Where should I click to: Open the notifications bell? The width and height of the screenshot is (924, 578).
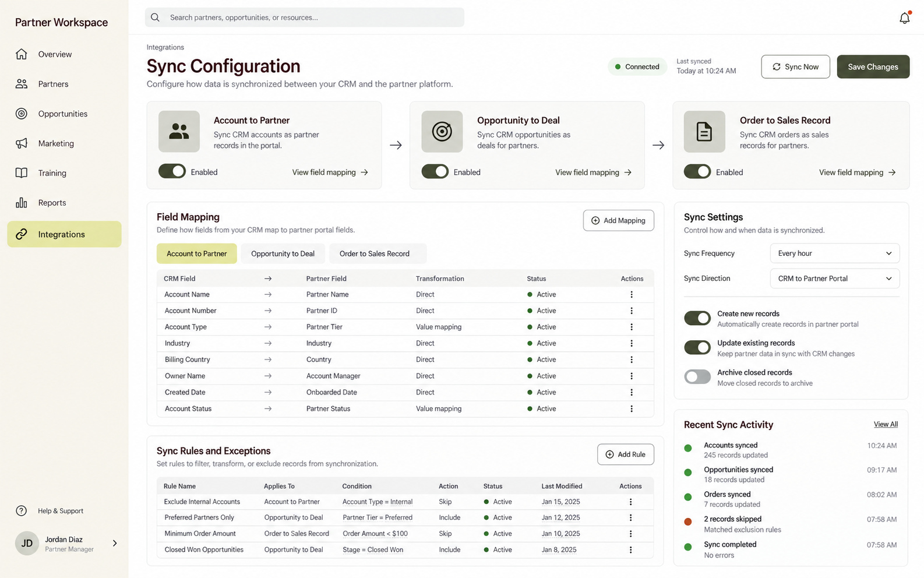[904, 17]
